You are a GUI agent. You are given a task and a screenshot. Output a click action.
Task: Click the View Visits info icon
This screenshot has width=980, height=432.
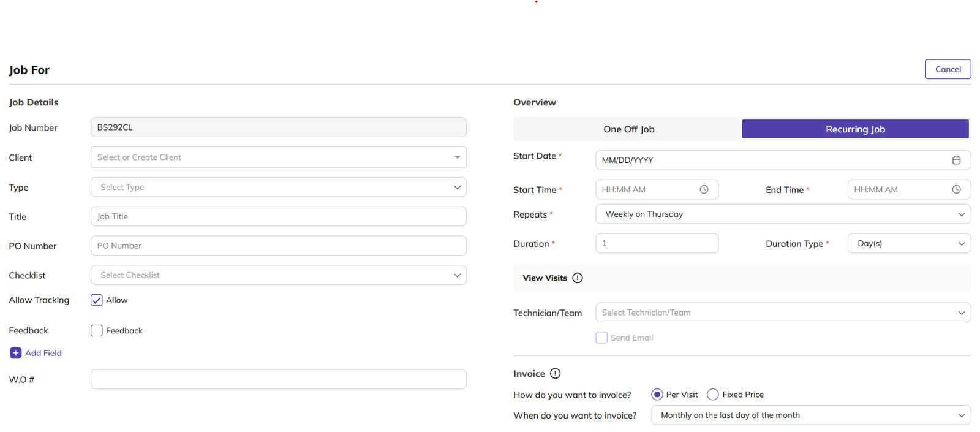(x=578, y=278)
